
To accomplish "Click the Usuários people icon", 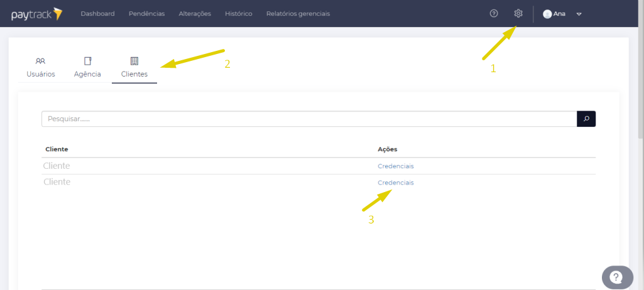I will pyautogui.click(x=40, y=61).
